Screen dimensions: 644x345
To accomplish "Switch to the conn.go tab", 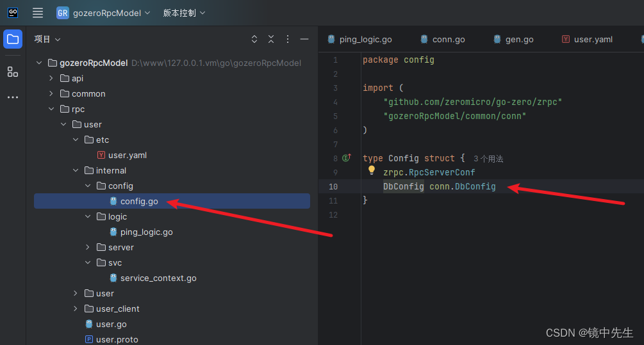I will [x=443, y=40].
